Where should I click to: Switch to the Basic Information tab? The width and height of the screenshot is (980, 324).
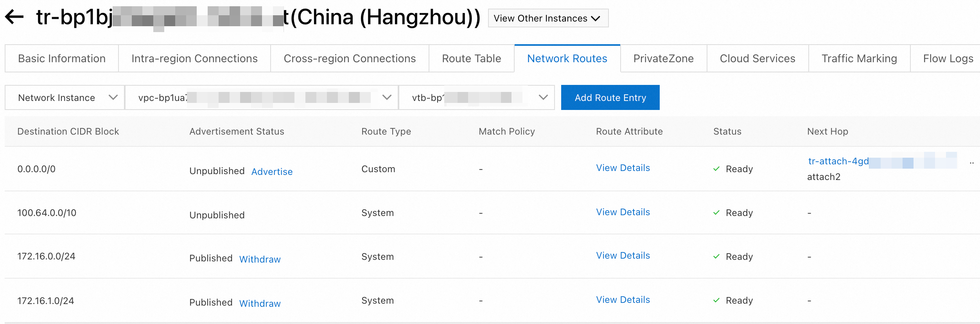pos(62,59)
